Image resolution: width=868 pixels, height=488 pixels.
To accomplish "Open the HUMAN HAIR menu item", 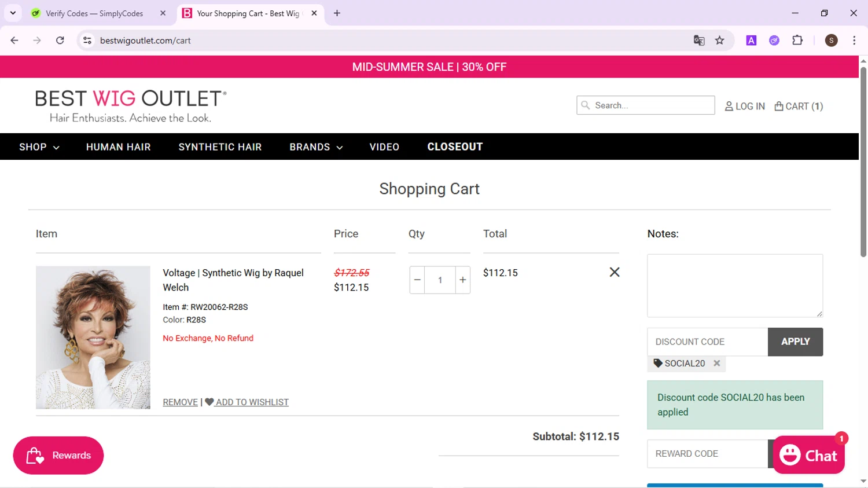I will (x=119, y=147).
